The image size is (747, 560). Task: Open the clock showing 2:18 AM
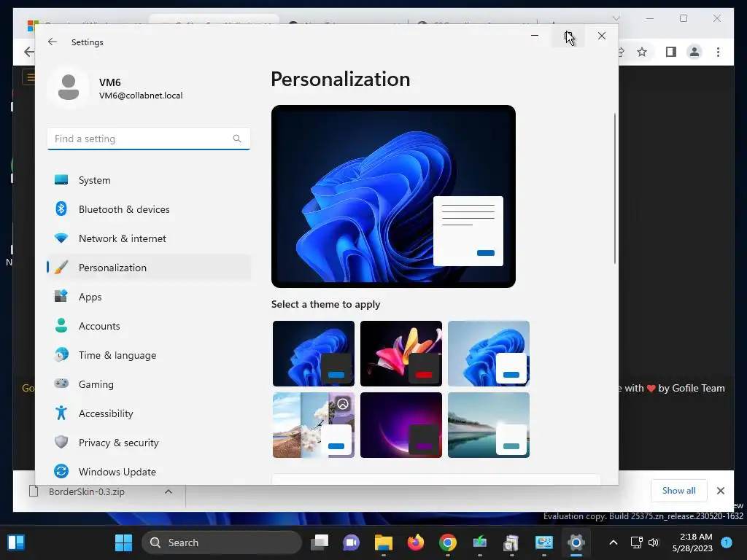(x=693, y=542)
